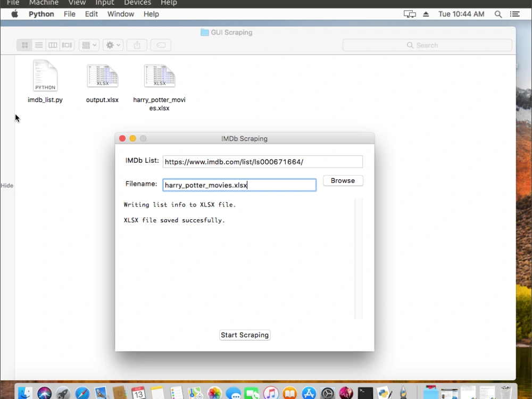This screenshot has height=399, width=532.
Task: Click the IMDb List URL field
Action: tap(263, 162)
